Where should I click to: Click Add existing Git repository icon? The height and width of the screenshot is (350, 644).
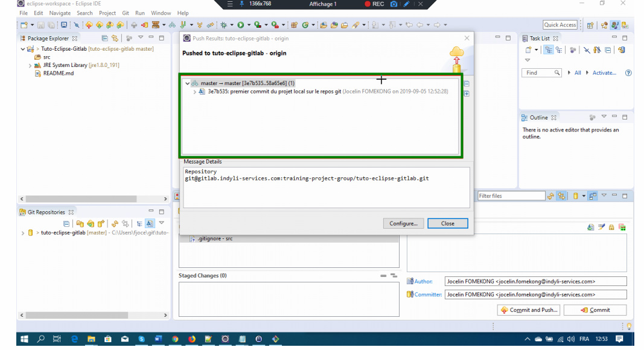point(80,224)
